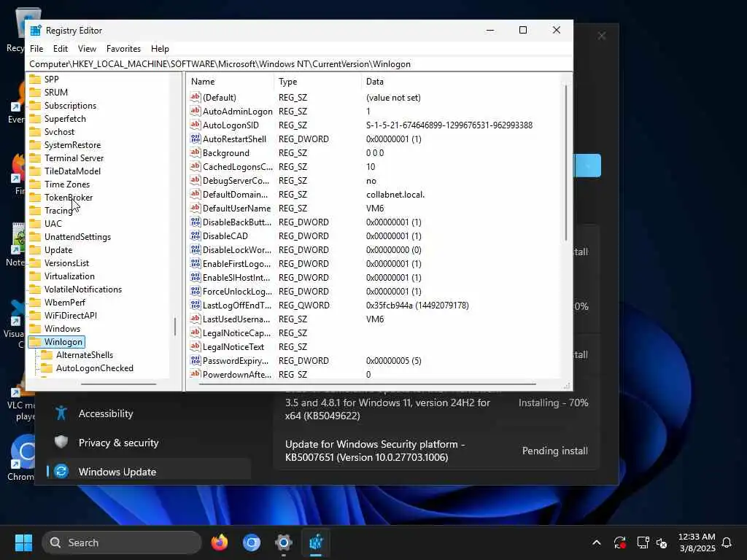Open the Edit menu
Image resolution: width=747 pixels, height=560 pixels.
(60, 49)
